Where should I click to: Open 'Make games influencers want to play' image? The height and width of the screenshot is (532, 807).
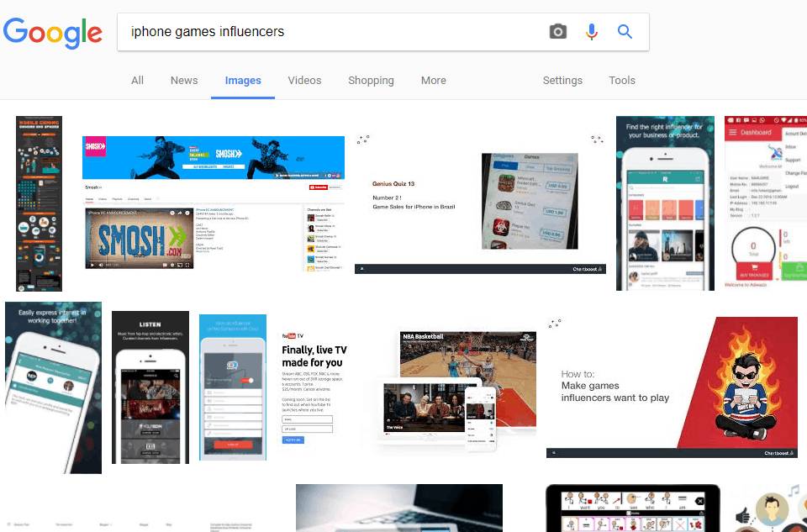[x=672, y=387]
